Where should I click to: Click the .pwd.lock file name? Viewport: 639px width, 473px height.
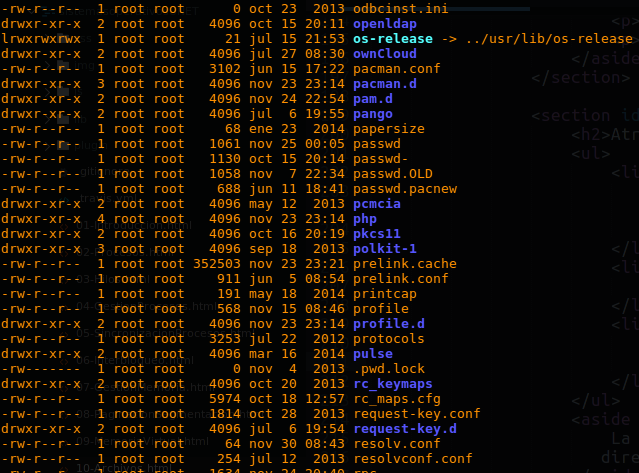pyautogui.click(x=389, y=369)
